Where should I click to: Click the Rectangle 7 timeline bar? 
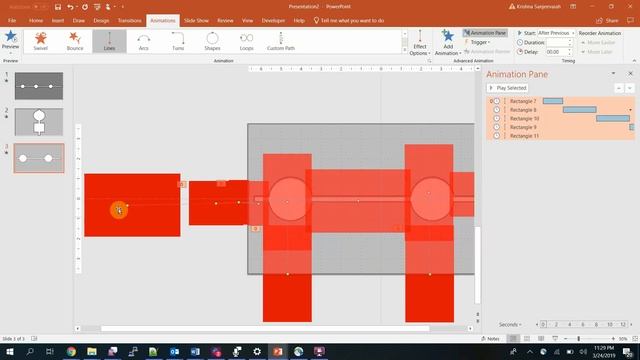pyautogui.click(x=553, y=101)
